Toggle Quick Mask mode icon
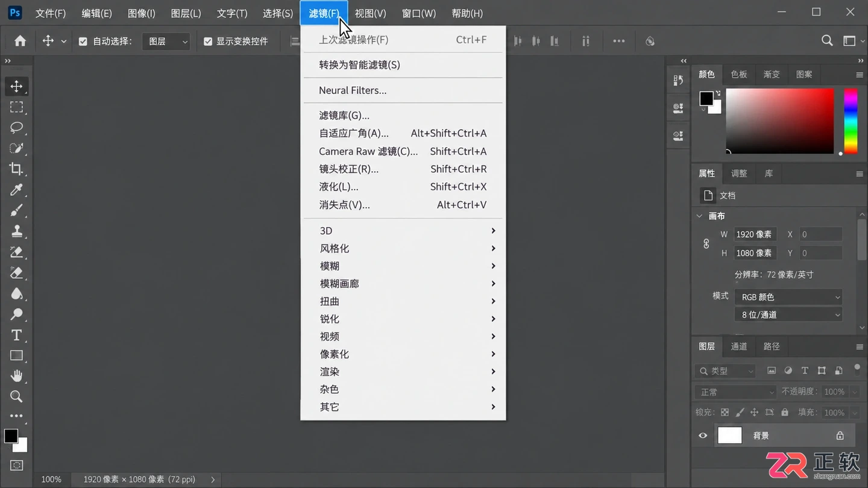Screen dimensions: 868x488 pyautogui.click(x=16, y=465)
